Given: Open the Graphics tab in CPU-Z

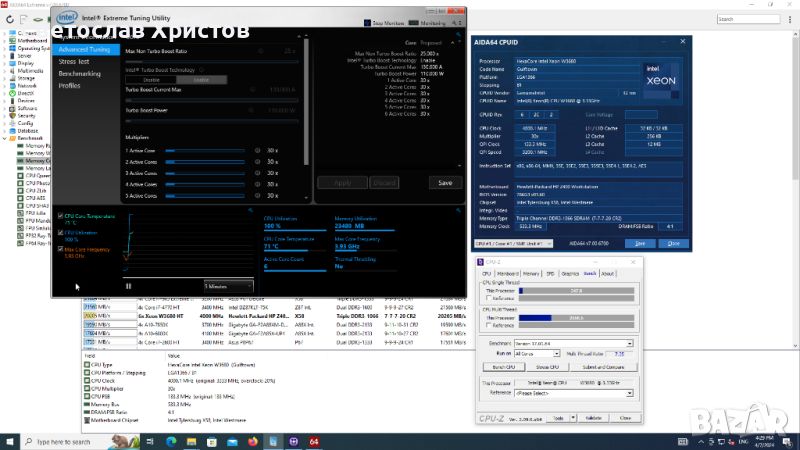Looking at the screenshot, I should coord(569,272).
